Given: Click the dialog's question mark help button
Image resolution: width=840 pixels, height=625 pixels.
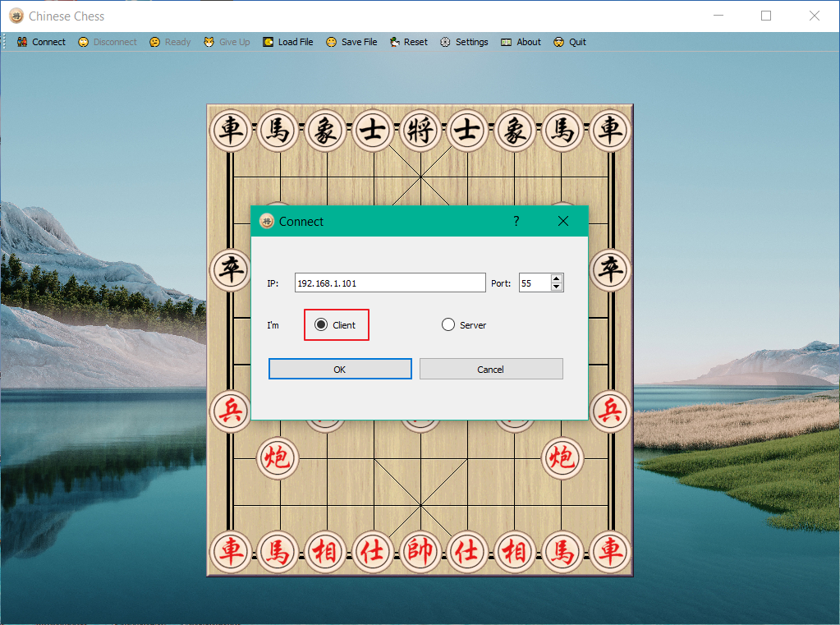Looking at the screenshot, I should point(516,221).
